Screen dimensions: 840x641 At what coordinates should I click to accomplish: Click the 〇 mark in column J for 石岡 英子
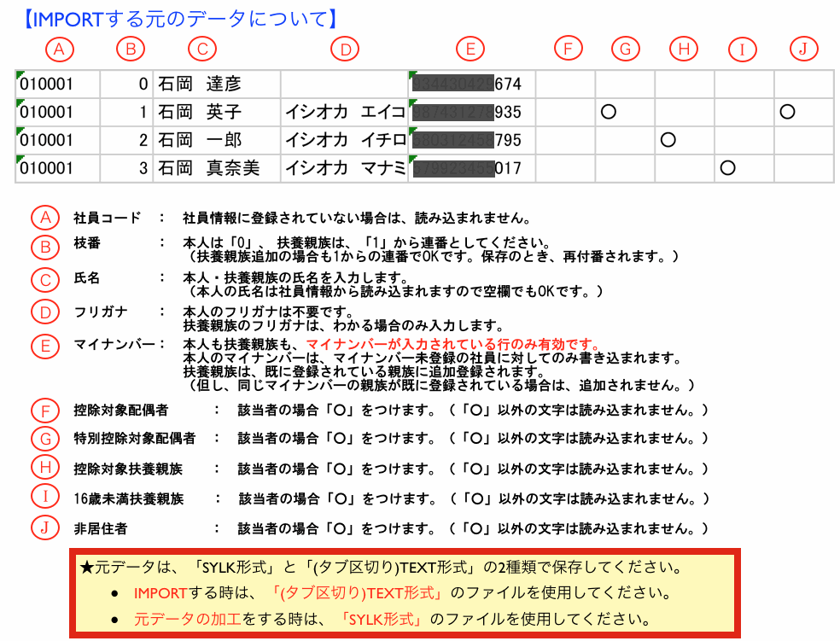coord(787,112)
